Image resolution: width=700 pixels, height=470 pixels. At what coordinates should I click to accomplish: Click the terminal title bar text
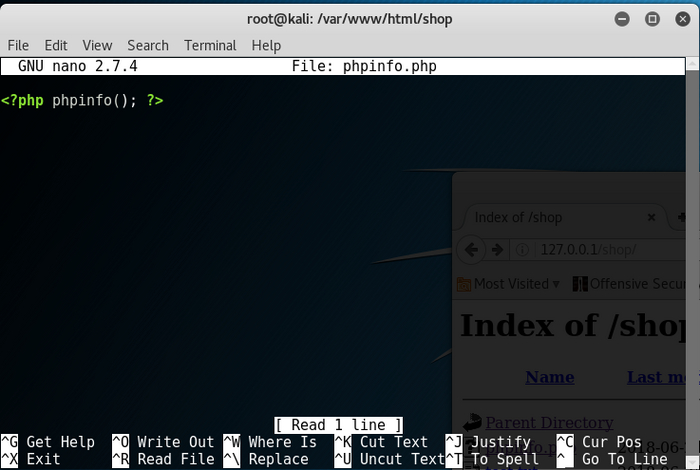pos(350,19)
